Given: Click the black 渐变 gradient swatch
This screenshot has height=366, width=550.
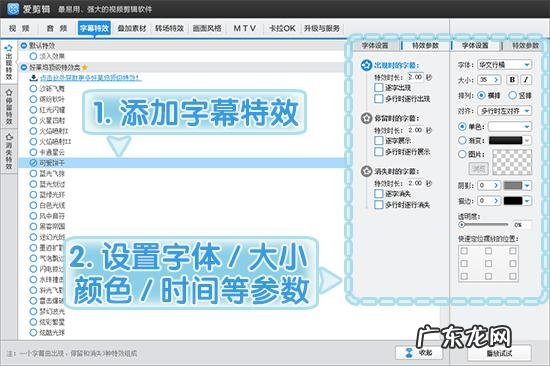Looking at the screenshot, I should point(505,140).
